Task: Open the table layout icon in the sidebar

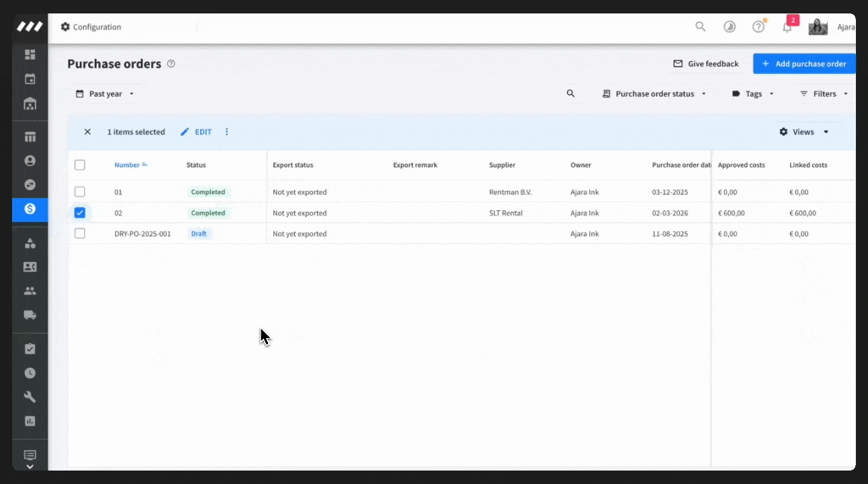Action: pyautogui.click(x=30, y=137)
